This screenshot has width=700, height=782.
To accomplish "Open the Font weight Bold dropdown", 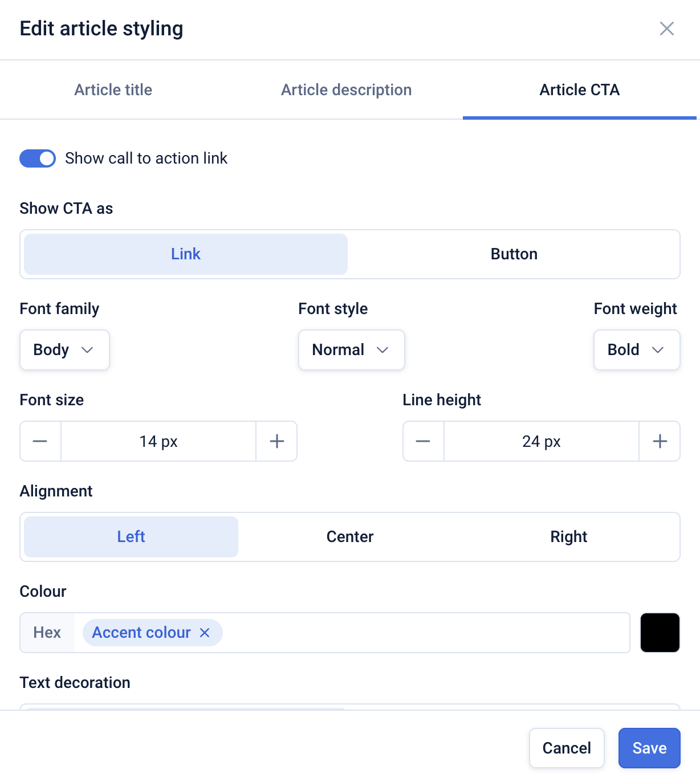I will 636,350.
